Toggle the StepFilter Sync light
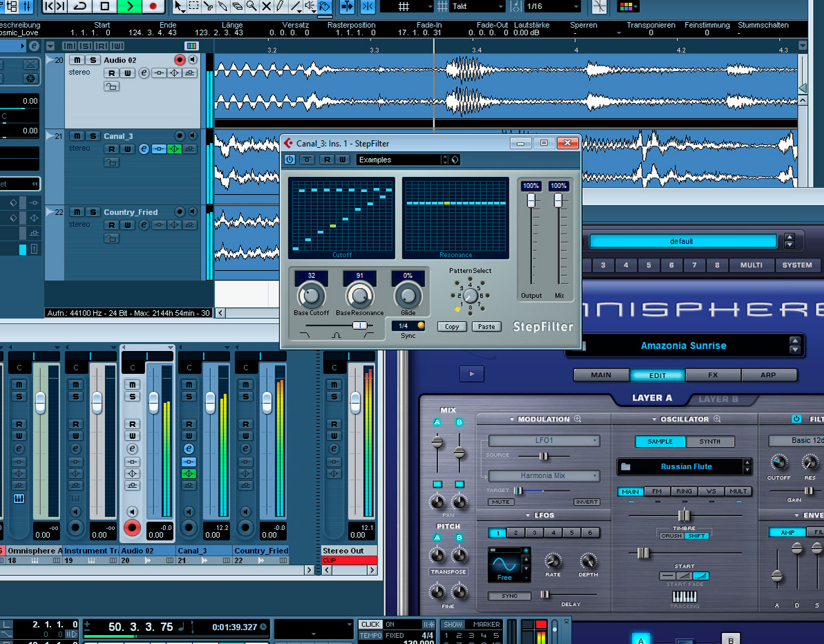 [x=421, y=325]
